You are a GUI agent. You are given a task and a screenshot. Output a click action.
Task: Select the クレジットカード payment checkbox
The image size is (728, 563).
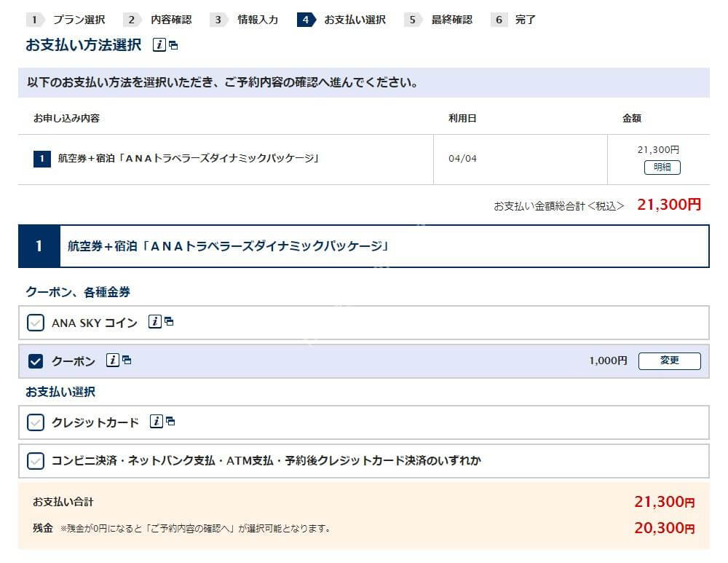click(36, 422)
